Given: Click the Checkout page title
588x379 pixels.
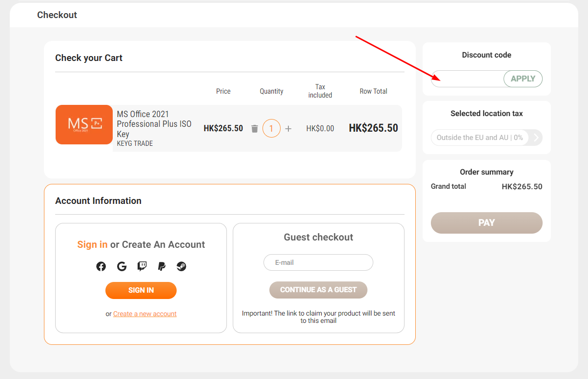Looking at the screenshot, I should [x=57, y=15].
